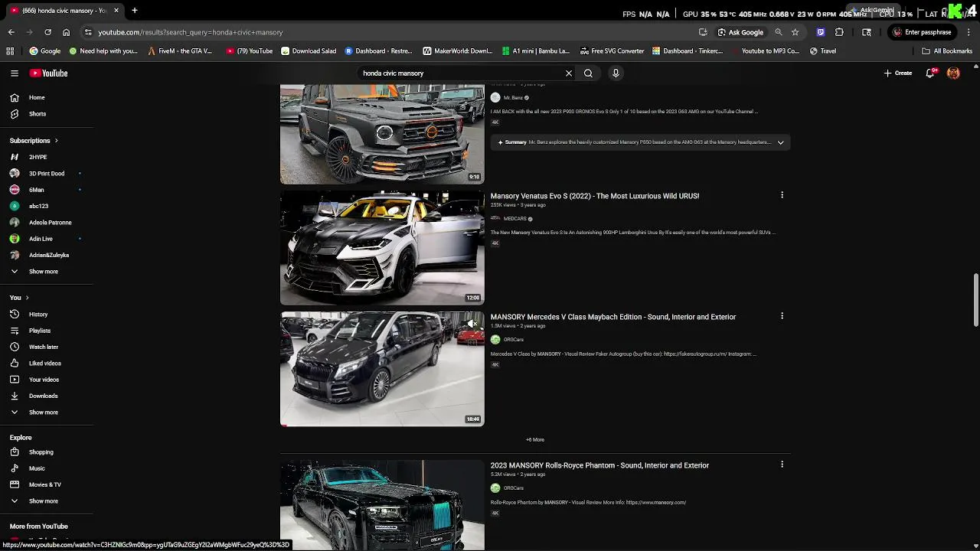View site information icon in address bar
Viewport: 980px width, 551px height.
(88, 32)
